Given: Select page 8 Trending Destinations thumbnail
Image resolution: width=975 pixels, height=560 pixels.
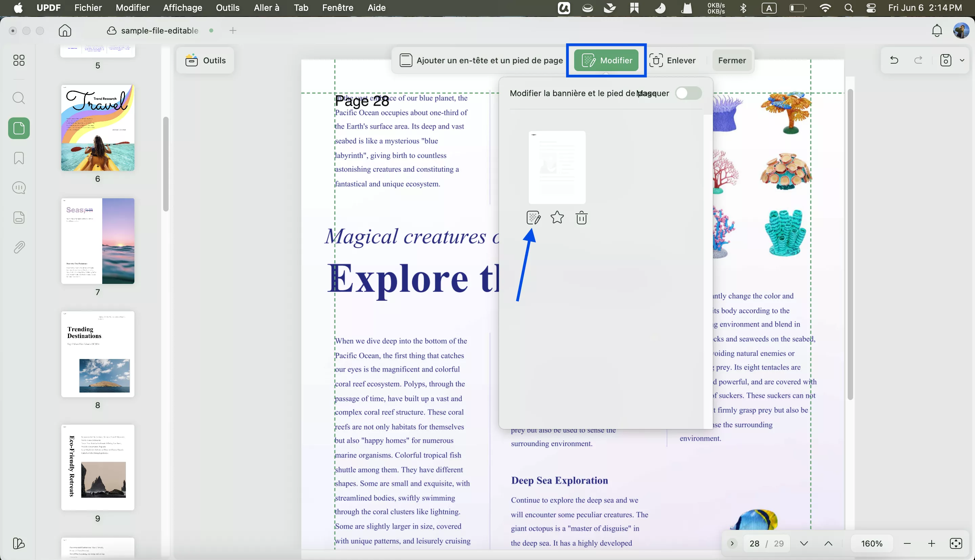Looking at the screenshot, I should 98,354.
